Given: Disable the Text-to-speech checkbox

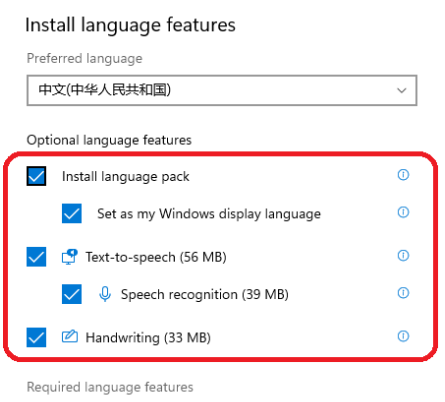Looking at the screenshot, I should 36,257.
